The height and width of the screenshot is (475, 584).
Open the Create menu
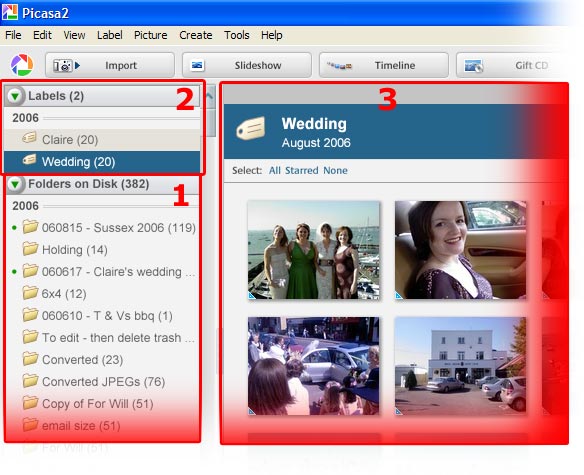pyautogui.click(x=196, y=35)
